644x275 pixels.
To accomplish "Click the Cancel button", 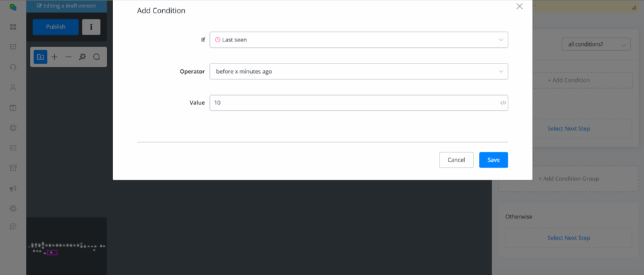I will click(456, 160).
